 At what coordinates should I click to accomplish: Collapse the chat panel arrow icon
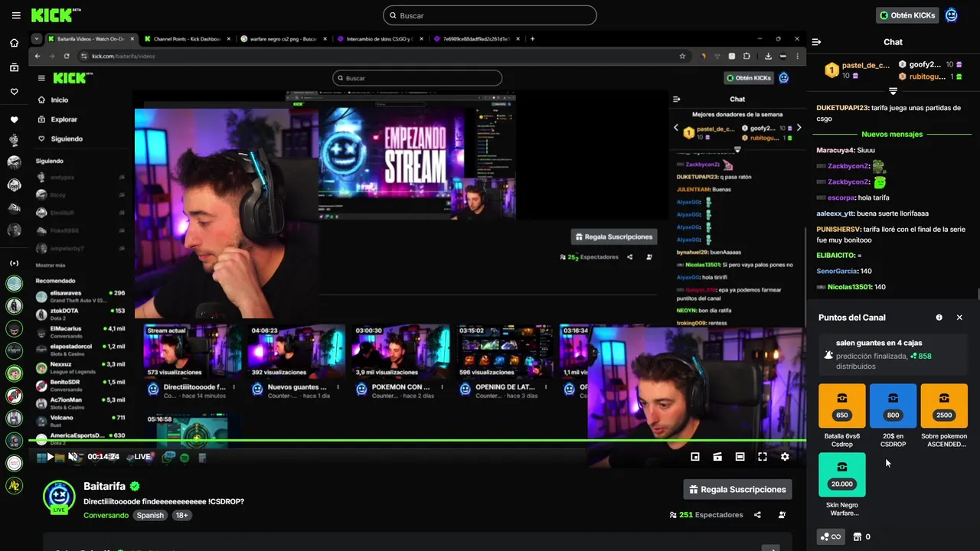coord(816,42)
